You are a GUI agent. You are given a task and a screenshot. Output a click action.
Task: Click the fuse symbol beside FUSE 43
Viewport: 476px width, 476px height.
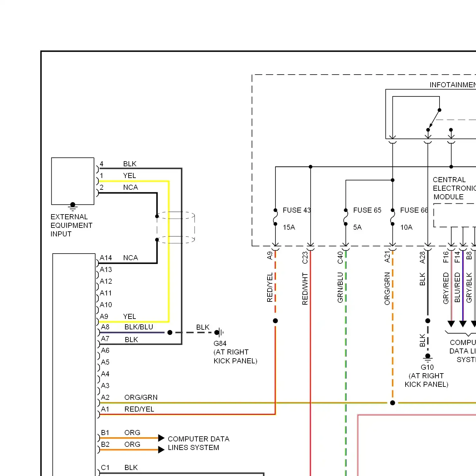click(x=275, y=217)
